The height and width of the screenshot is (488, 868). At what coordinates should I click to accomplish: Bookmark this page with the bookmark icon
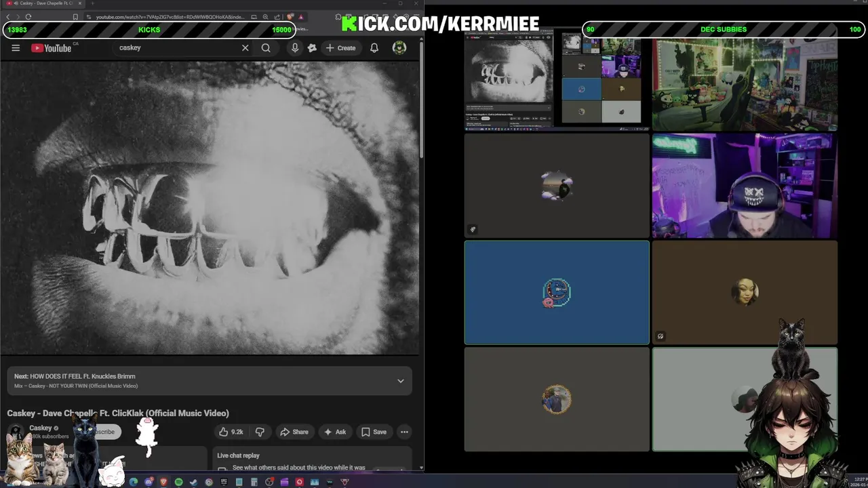pos(75,17)
